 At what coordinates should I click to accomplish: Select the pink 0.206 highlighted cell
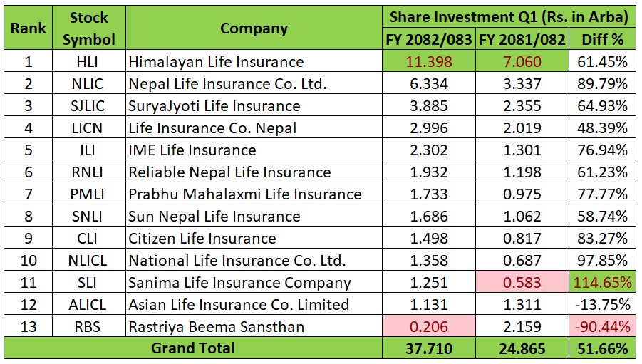428,326
